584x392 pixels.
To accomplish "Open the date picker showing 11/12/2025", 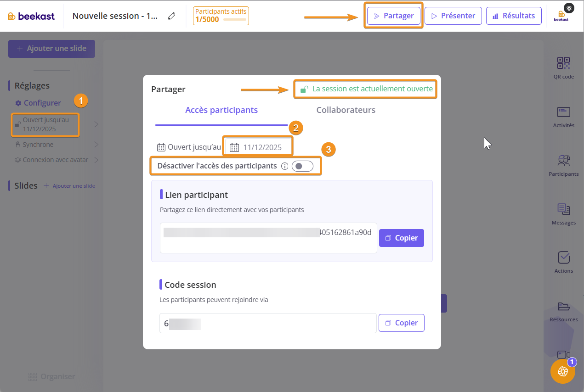I will (x=258, y=147).
